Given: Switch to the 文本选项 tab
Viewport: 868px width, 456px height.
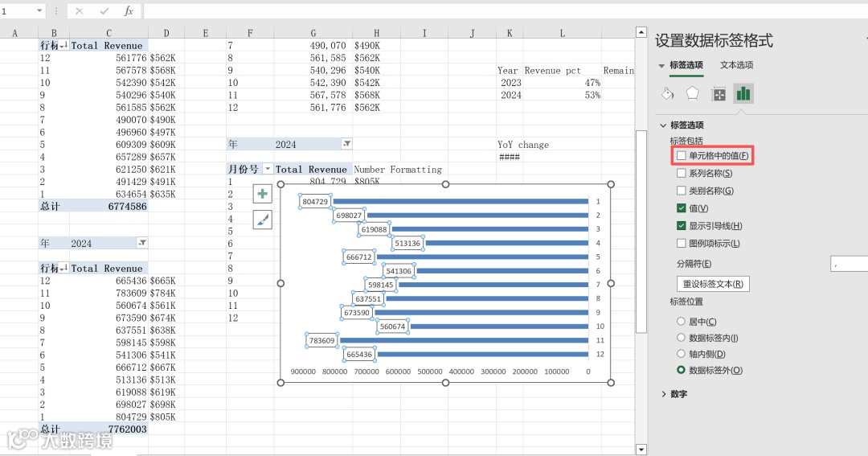Looking at the screenshot, I should [736, 65].
